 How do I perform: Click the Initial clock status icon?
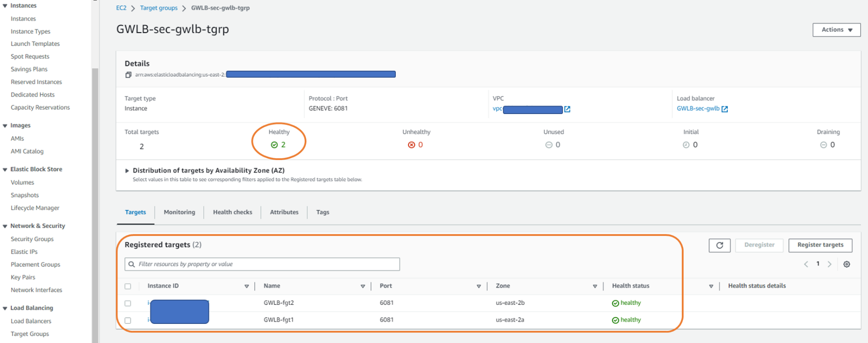686,145
